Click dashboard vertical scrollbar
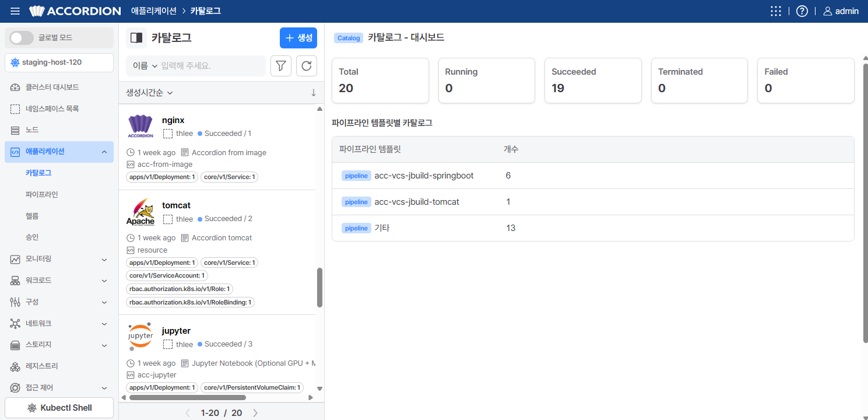The height and width of the screenshot is (420, 868). click(x=866, y=204)
